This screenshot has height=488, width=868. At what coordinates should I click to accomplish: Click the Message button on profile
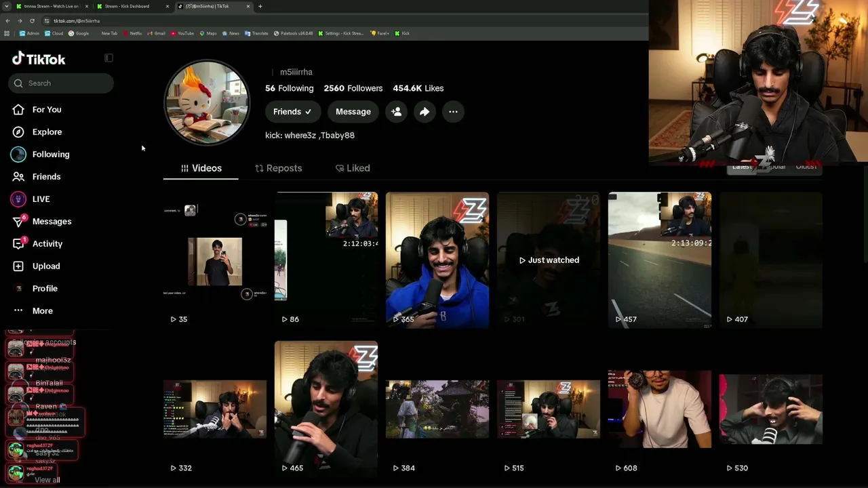click(x=353, y=112)
